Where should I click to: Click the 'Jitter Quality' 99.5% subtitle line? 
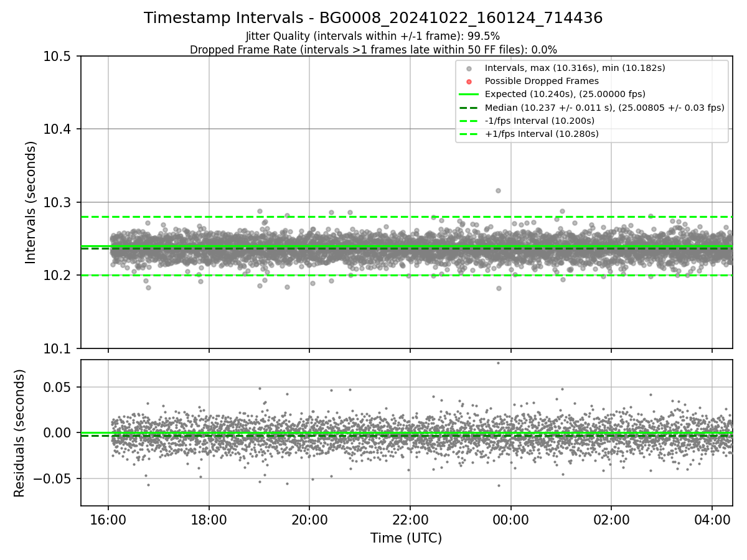[373, 37]
